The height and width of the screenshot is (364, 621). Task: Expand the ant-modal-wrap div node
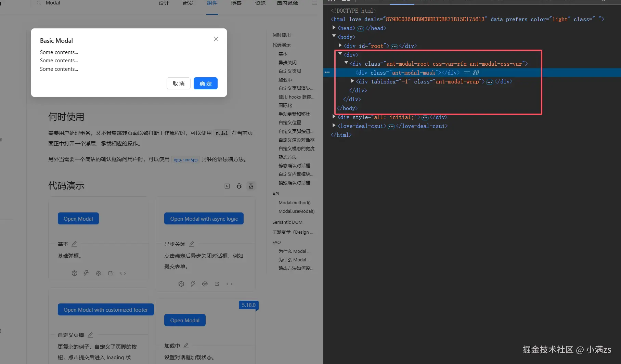tap(352, 81)
